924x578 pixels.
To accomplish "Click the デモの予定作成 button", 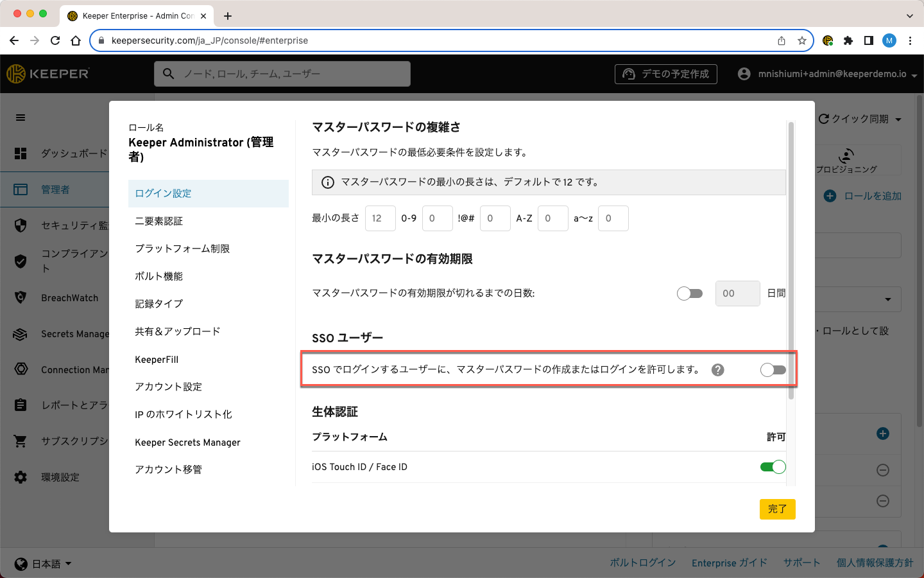I will (665, 74).
